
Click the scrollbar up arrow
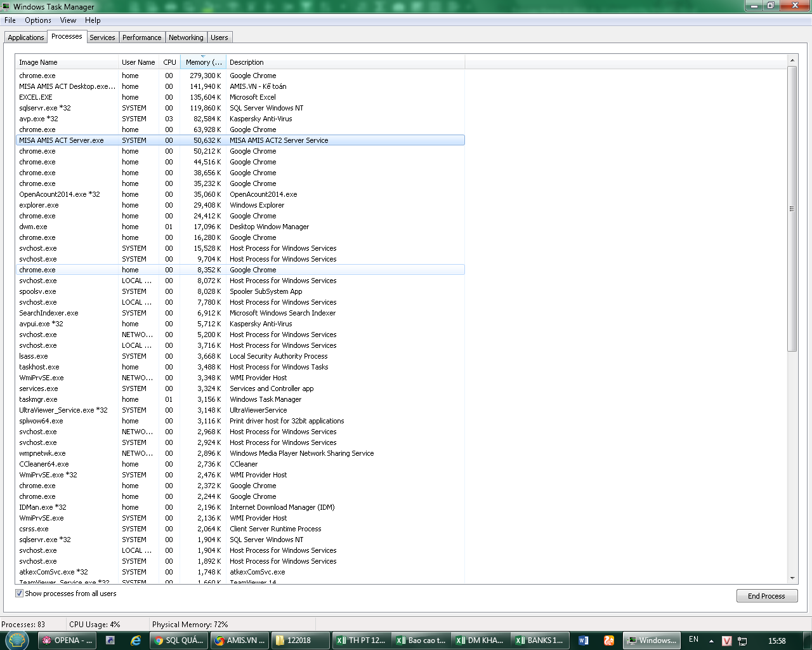coord(792,60)
